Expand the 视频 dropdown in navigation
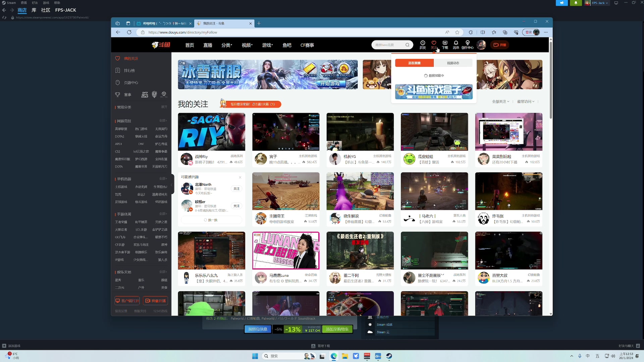 247,45
